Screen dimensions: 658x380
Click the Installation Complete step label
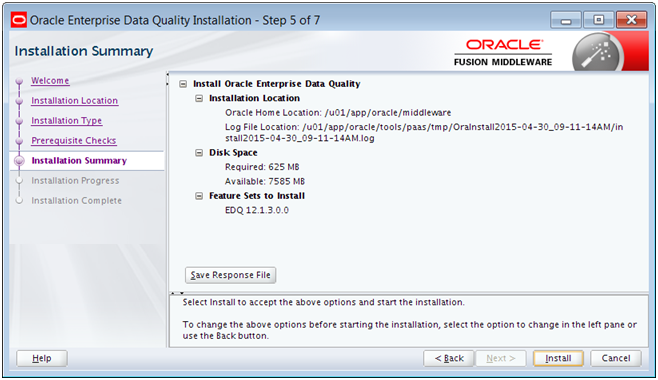click(x=76, y=200)
